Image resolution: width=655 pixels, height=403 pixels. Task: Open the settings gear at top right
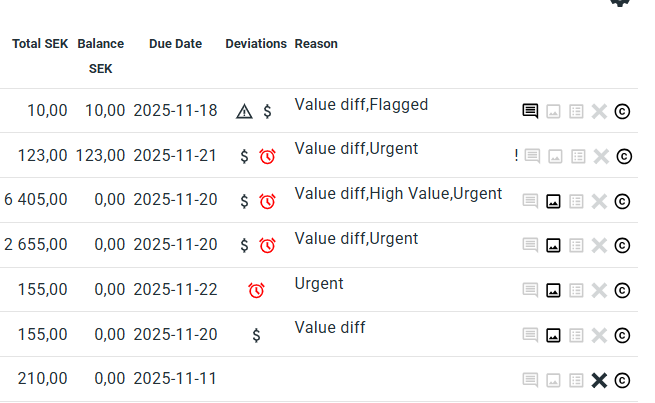click(620, 3)
